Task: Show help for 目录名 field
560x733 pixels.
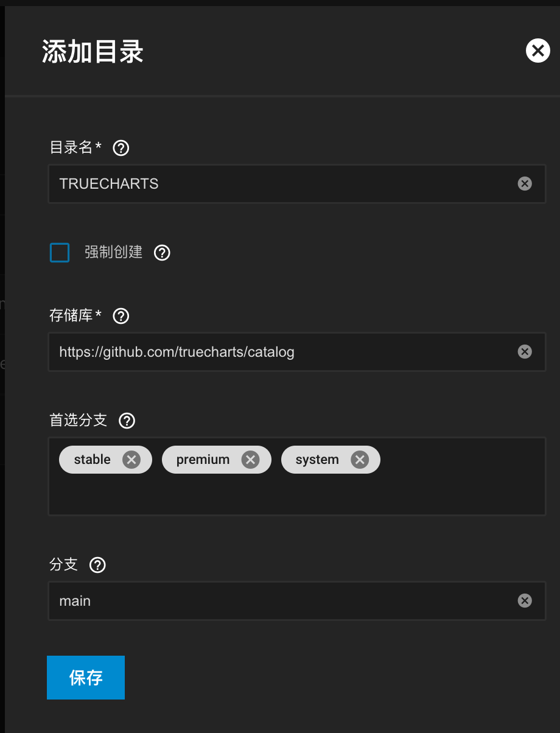Action: click(x=121, y=148)
